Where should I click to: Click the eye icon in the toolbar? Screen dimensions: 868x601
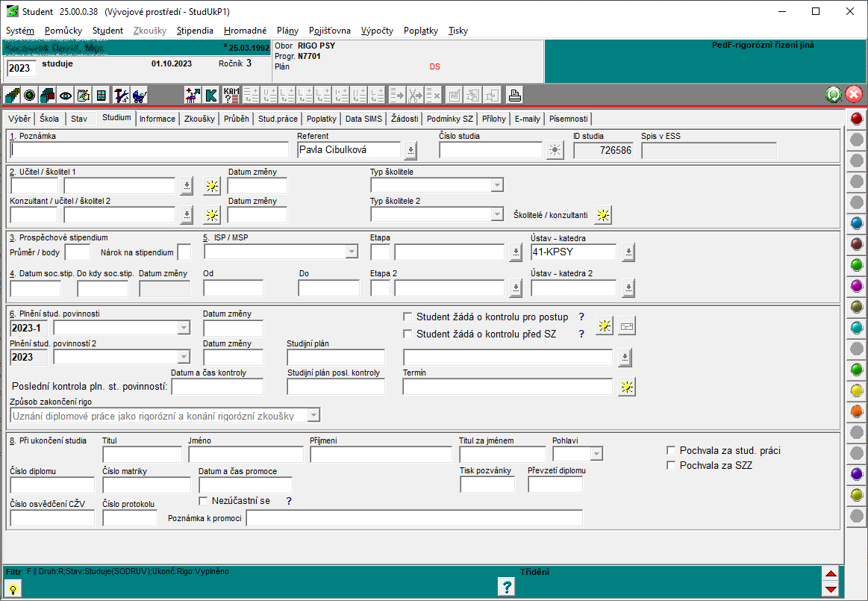[66, 96]
